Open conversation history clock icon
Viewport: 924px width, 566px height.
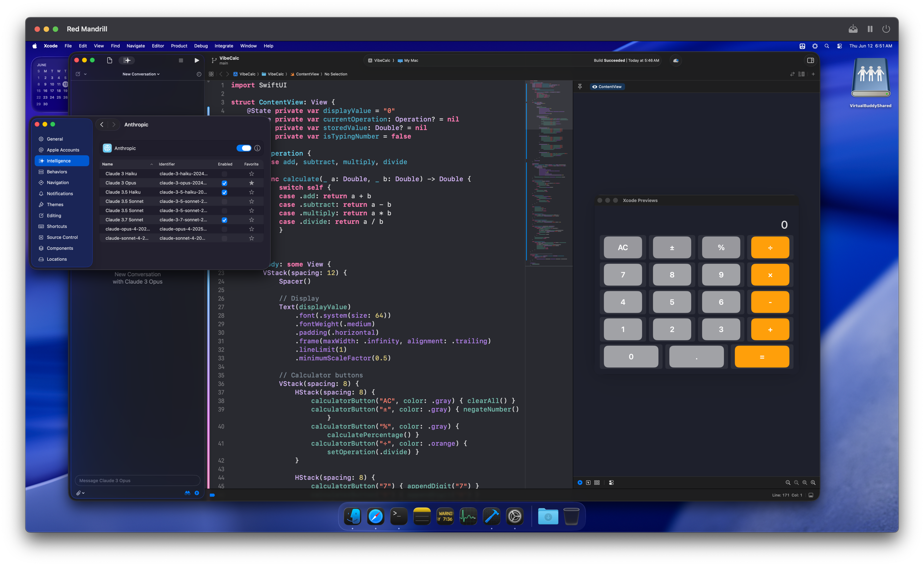(199, 74)
